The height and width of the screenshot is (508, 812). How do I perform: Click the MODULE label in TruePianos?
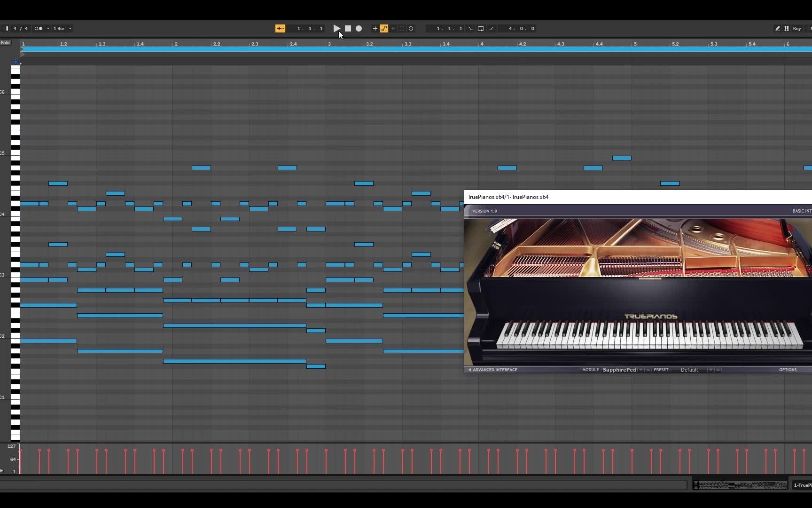pos(590,370)
